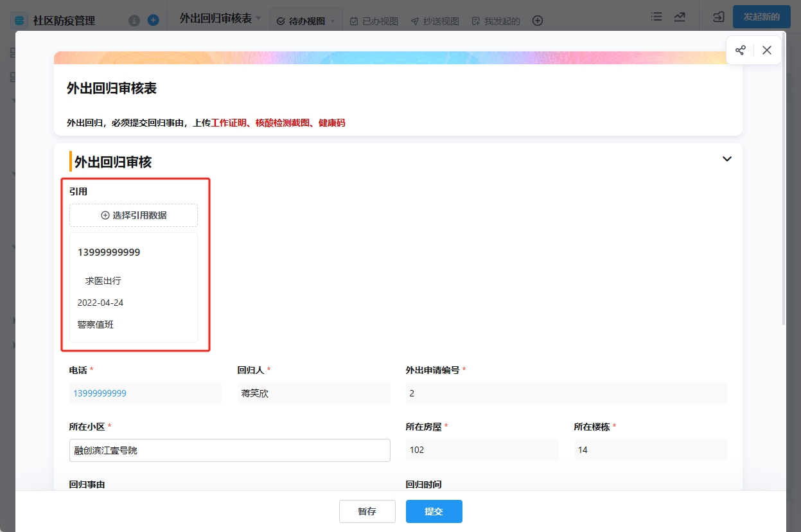801x532 pixels.
Task: Click the blue plus icon beside 社区防疫管理
Action: 153,21
